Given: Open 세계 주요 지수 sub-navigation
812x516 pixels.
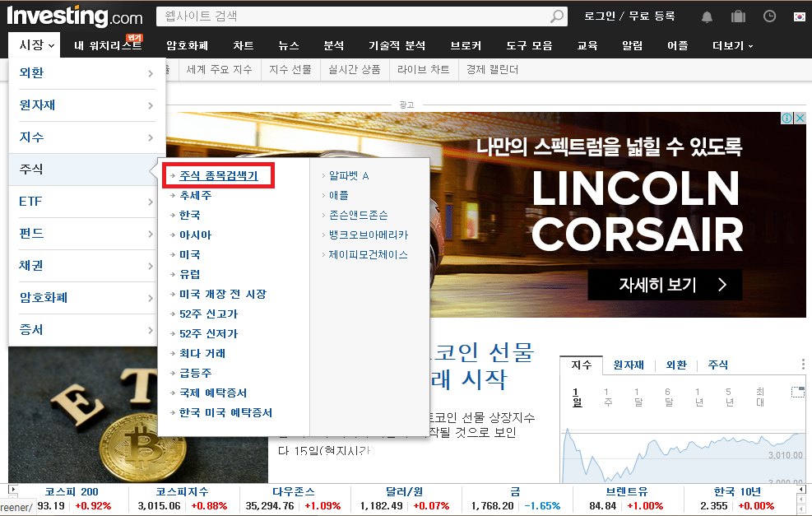Looking at the screenshot, I should coord(219,69).
